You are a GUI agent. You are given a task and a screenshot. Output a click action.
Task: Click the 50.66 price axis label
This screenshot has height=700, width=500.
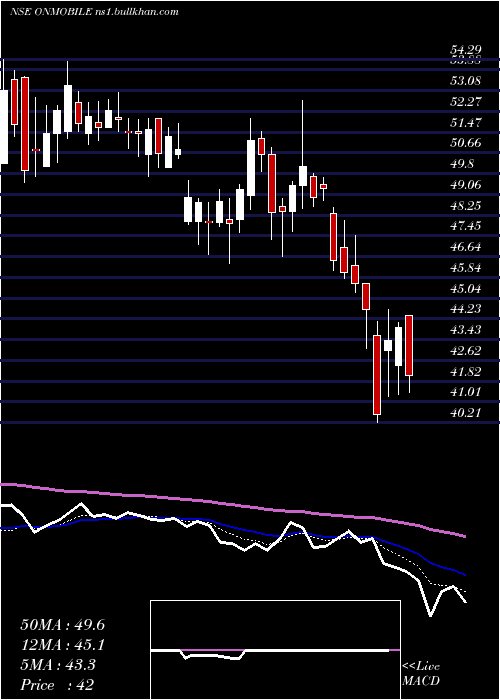click(465, 142)
